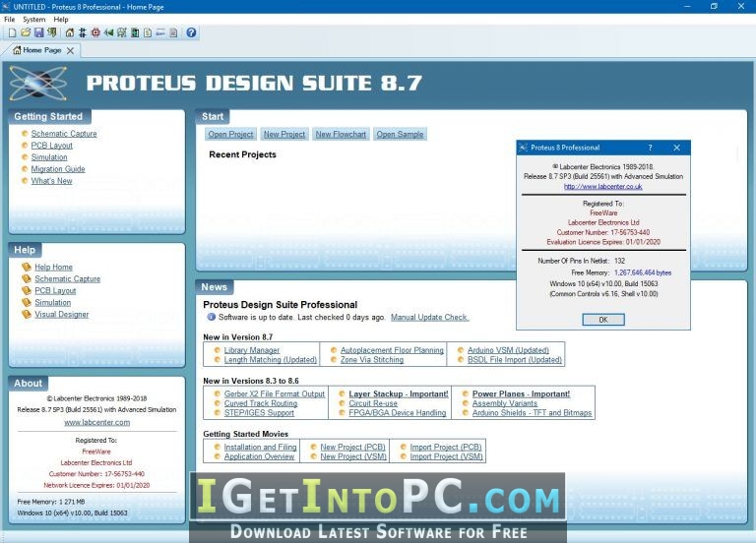This screenshot has width=756, height=543.
Task: Open project using the folder toolbar icon
Action: (26, 32)
